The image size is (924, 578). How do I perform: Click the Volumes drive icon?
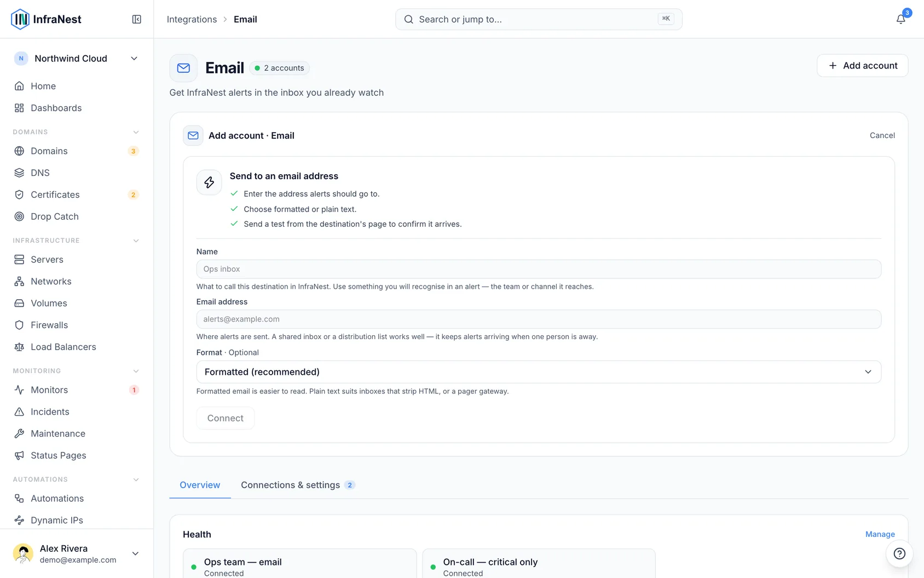[x=19, y=303]
